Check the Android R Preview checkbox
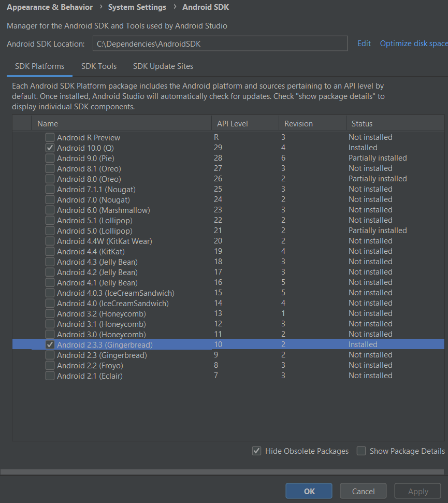 (50, 137)
